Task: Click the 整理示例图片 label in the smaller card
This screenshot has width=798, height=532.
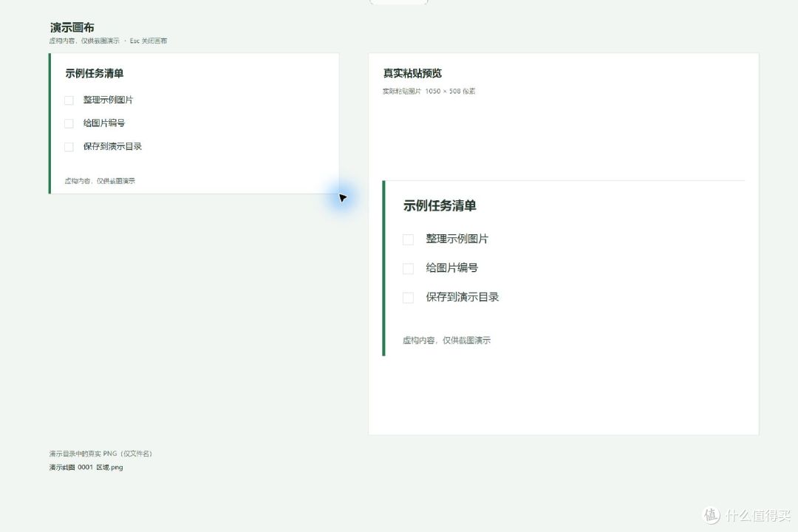Action: pos(108,100)
